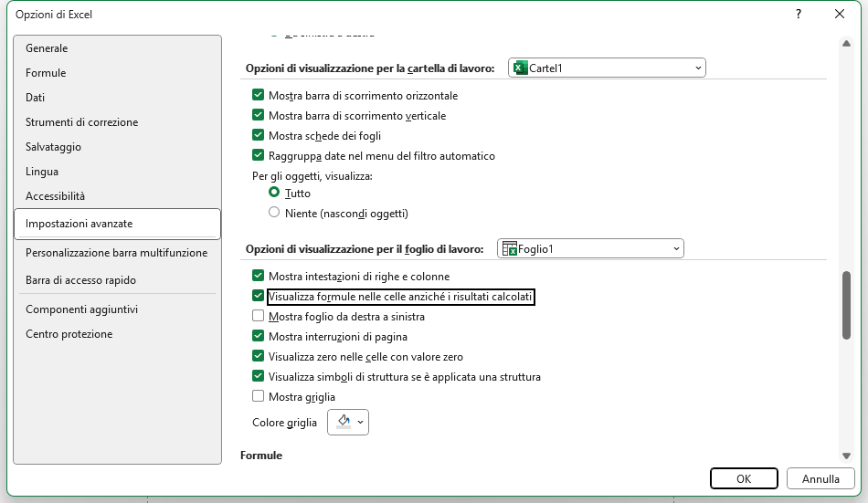Close the Opzioni di Excel dialog
This screenshot has height=503, width=868.
point(840,15)
